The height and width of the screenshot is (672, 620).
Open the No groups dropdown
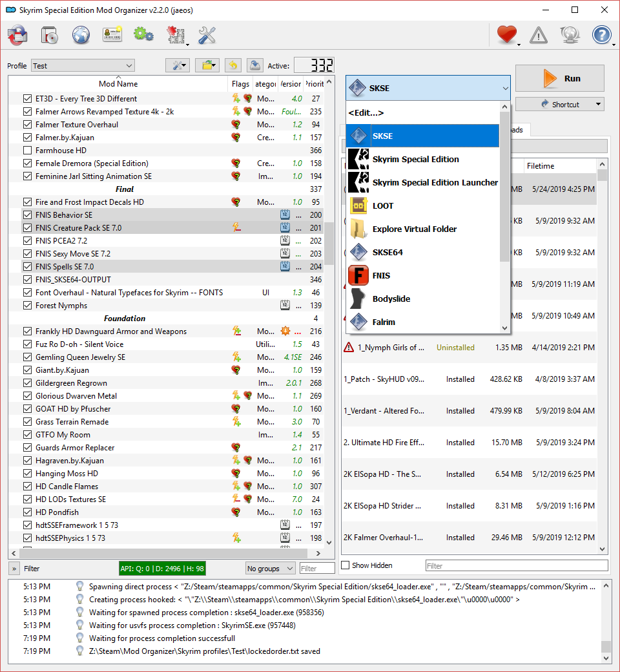tap(271, 568)
